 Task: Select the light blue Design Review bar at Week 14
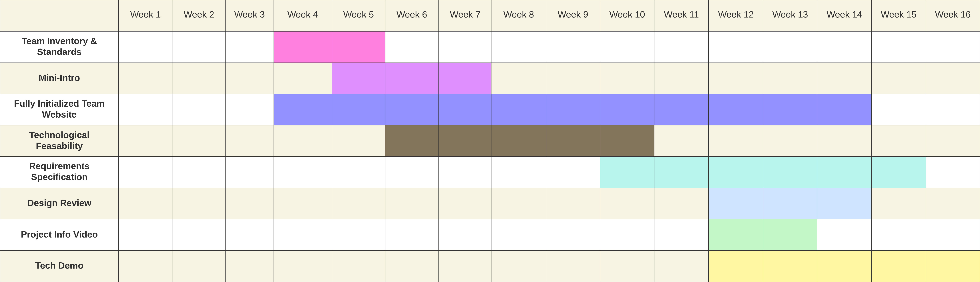coord(844,203)
